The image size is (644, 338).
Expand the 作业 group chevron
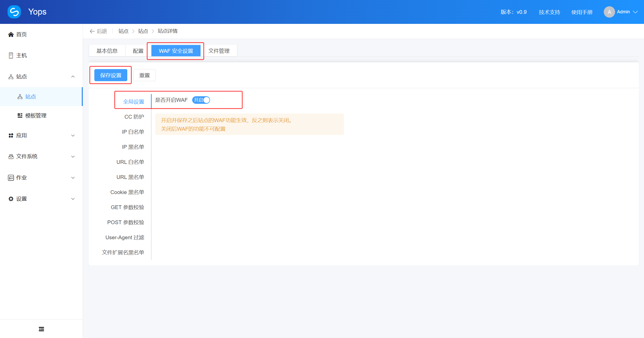pos(73,178)
